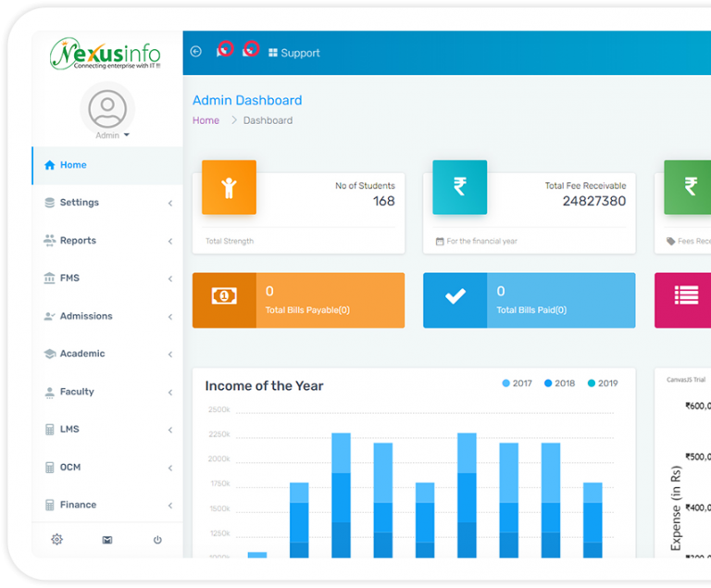
Task: Click the teal rupee icon tile
Action: pyautogui.click(x=460, y=187)
